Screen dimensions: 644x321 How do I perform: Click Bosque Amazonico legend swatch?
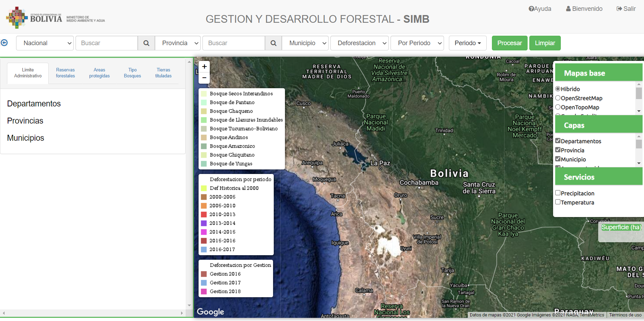pos(204,146)
